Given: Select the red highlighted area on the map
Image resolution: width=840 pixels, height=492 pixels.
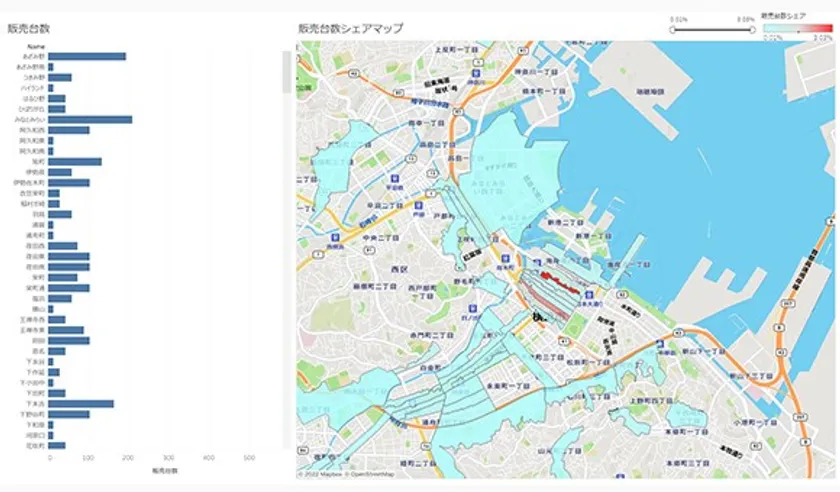Looking at the screenshot, I should coord(559,282).
